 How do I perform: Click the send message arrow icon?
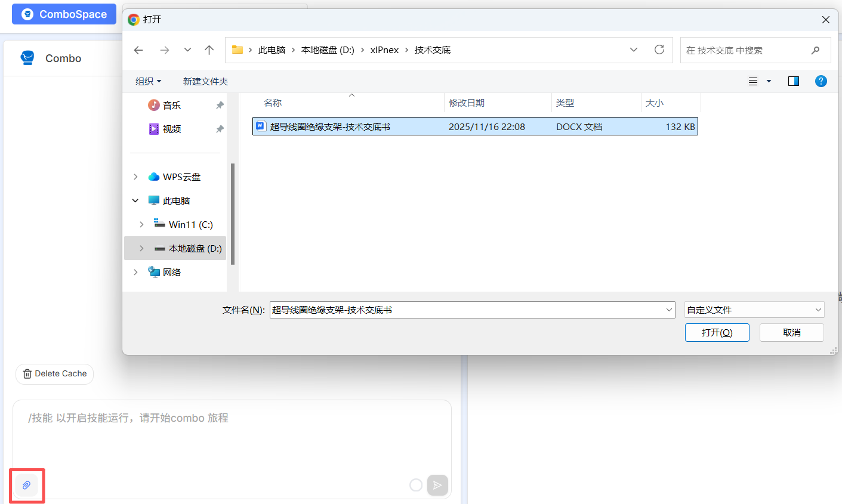point(437,485)
